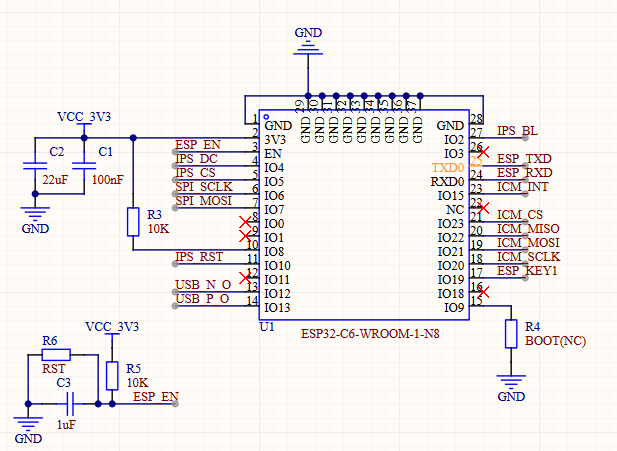
Task: Click the EN pin name on U1
Action: tap(273, 154)
